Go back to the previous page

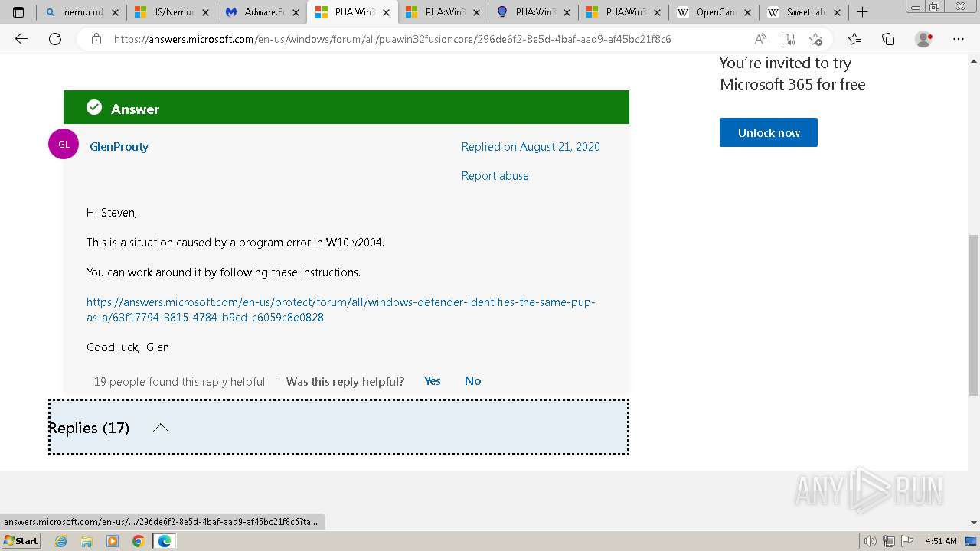tap(21, 39)
